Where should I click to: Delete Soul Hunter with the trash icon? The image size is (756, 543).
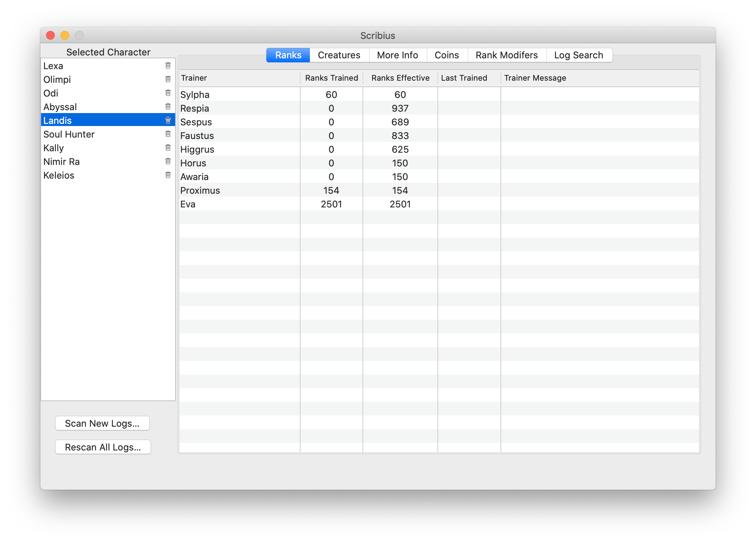coord(168,134)
